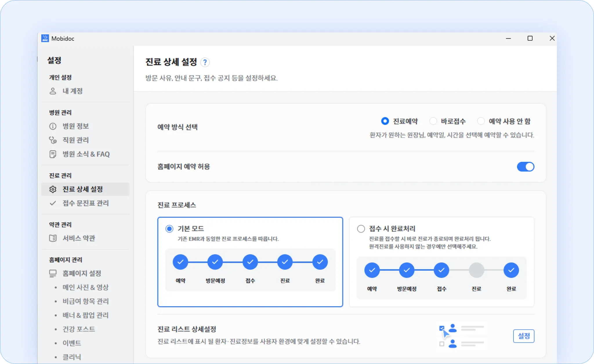Image resolution: width=594 pixels, height=364 pixels.
Task: Open the 배너 & 팝업 관리 link
Action: click(x=86, y=315)
